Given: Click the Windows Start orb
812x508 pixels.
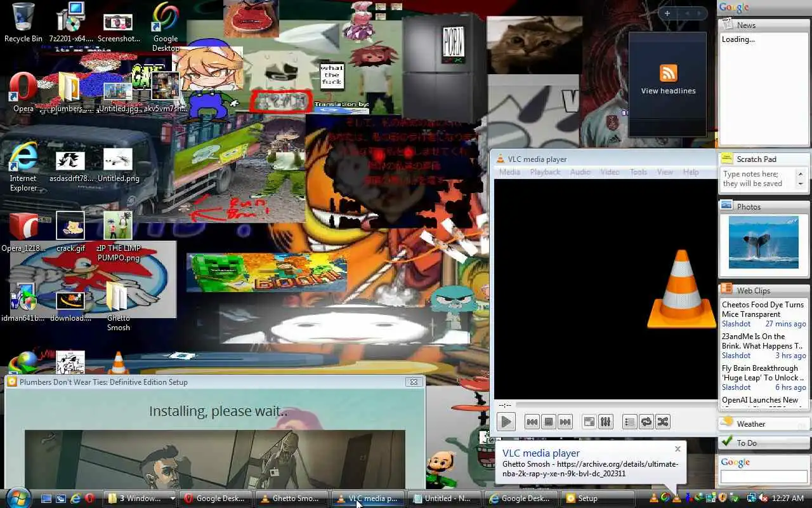Looking at the screenshot, I should [x=17, y=498].
